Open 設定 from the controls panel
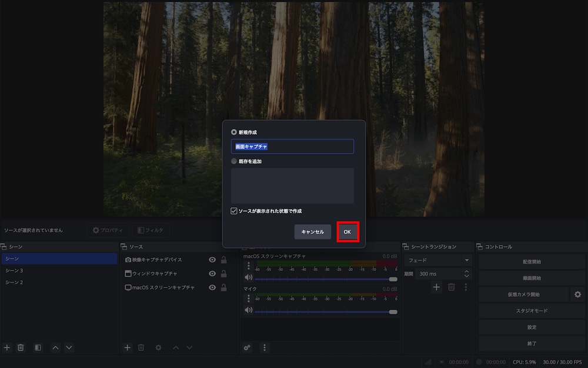Screen dimensions: 588x368 pos(532,327)
